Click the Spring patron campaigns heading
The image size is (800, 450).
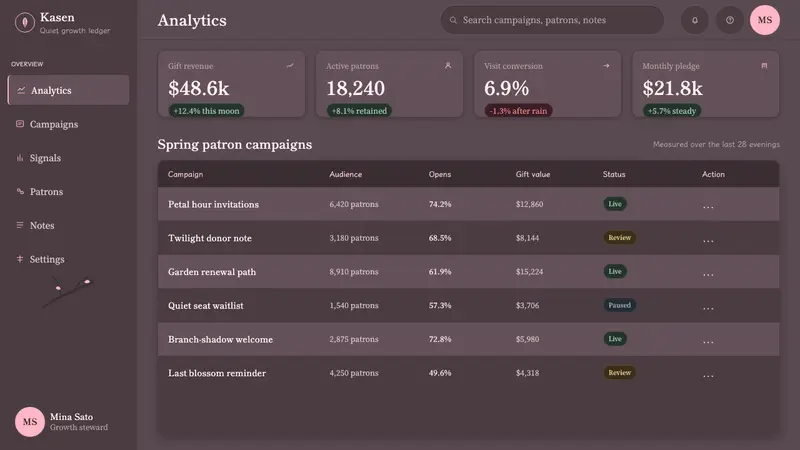235,144
